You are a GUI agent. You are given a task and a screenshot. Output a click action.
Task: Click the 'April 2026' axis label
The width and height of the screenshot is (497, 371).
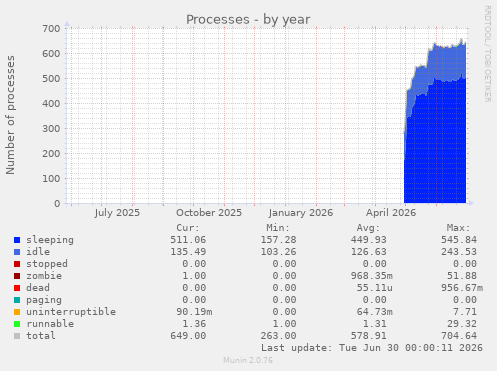click(391, 213)
